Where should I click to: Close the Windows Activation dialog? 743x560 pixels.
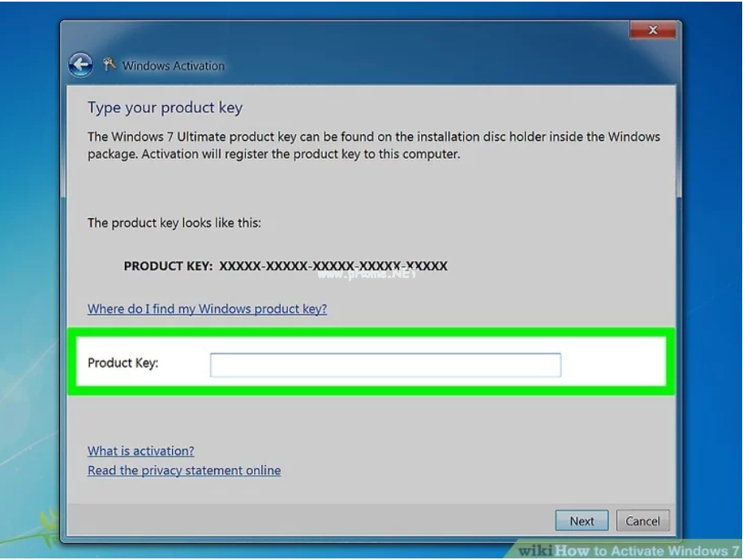pyautogui.click(x=652, y=30)
